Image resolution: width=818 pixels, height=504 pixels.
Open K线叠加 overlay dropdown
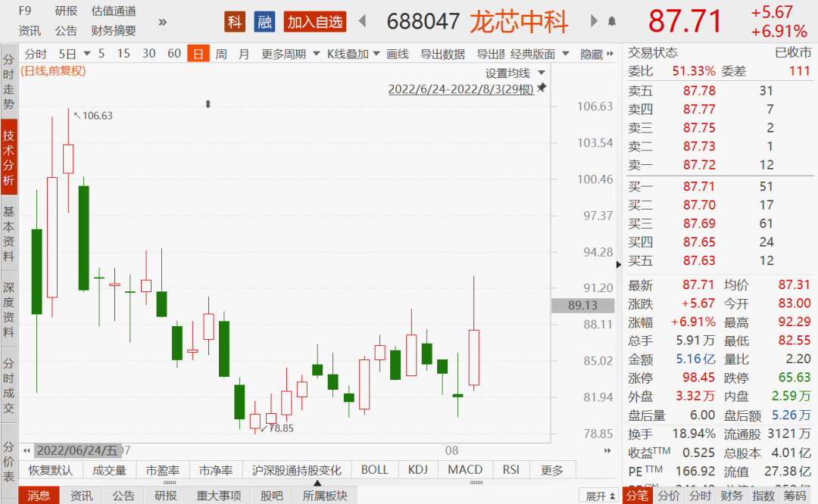(353, 54)
